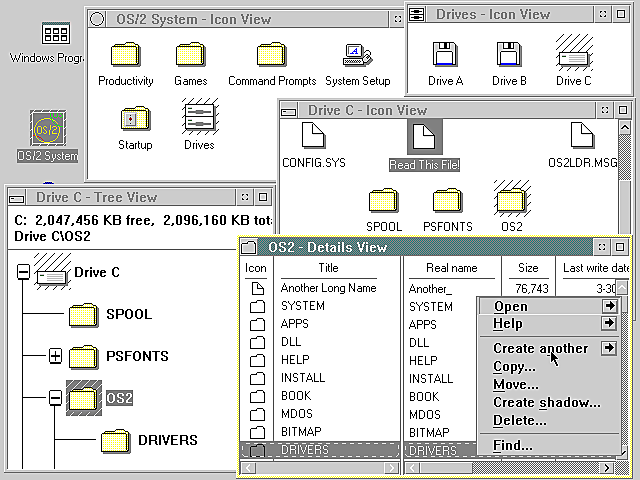
Task: Open the Command Prompts folder icon
Action: 271,54
